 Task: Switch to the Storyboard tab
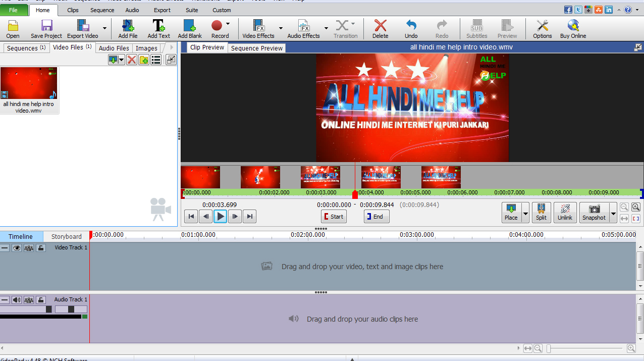click(66, 236)
